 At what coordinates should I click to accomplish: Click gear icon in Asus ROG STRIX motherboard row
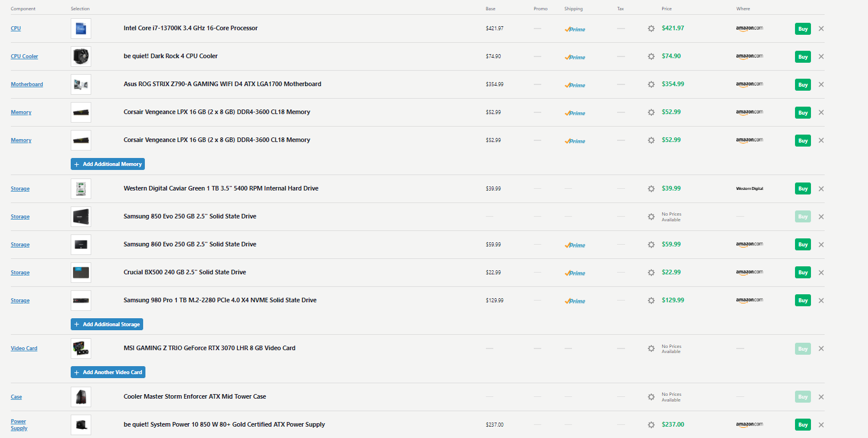651,84
